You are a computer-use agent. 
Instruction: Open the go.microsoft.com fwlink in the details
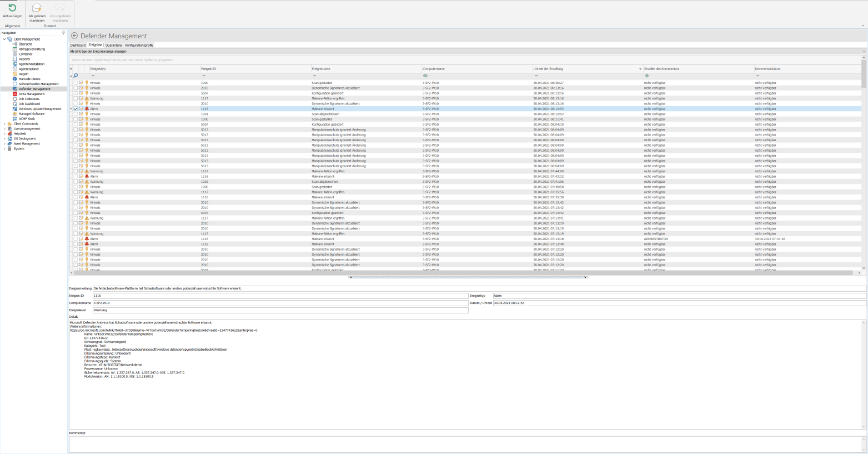[x=163, y=330]
